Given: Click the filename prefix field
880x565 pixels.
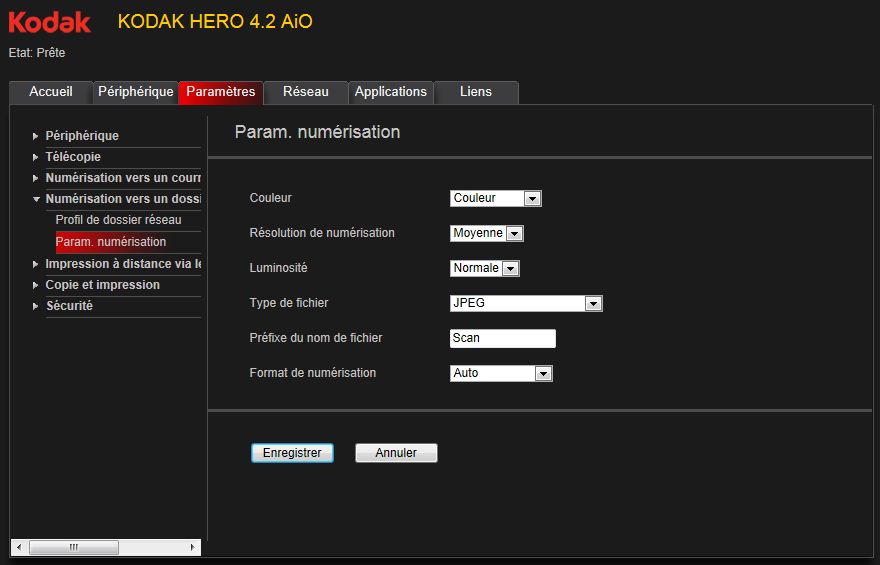Looking at the screenshot, I should (503, 338).
